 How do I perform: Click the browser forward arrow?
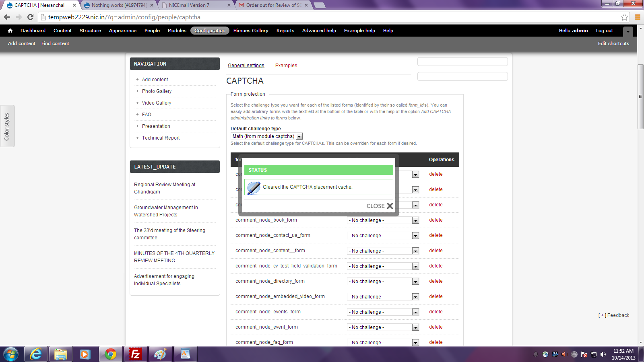tap(19, 17)
